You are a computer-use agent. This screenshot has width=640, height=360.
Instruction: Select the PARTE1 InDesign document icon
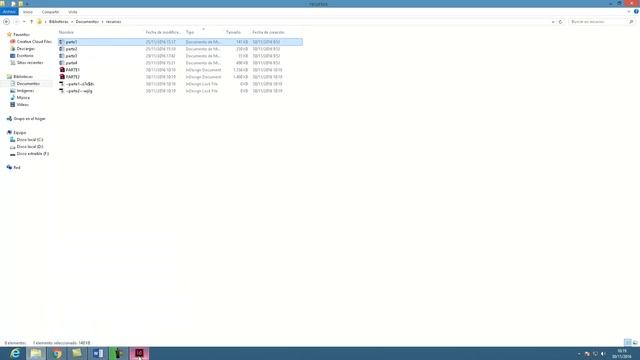click(x=62, y=70)
